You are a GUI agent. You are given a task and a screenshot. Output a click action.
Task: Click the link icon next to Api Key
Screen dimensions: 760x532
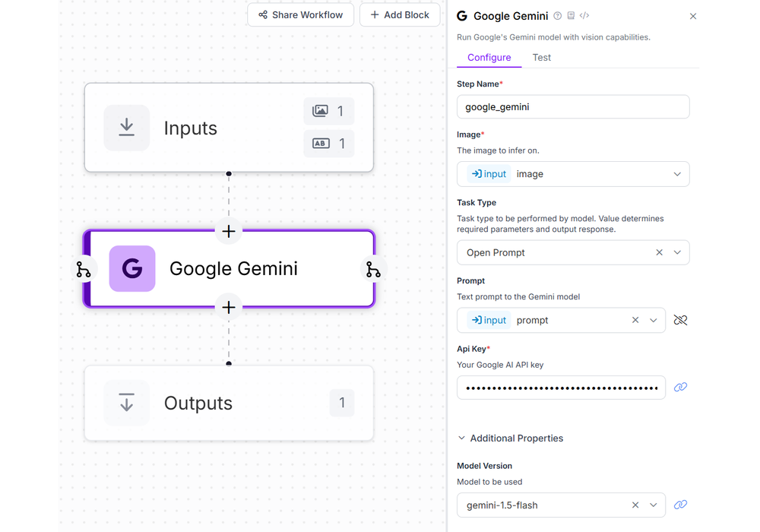click(x=680, y=387)
